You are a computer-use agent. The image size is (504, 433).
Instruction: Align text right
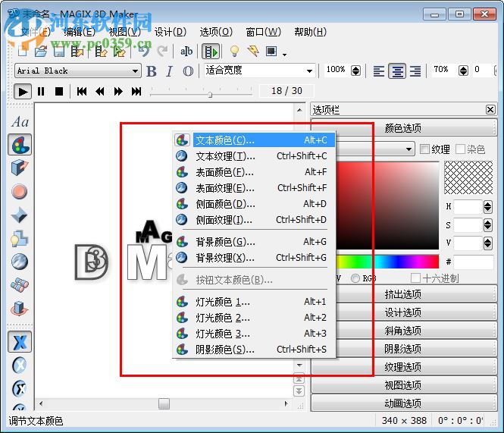415,71
